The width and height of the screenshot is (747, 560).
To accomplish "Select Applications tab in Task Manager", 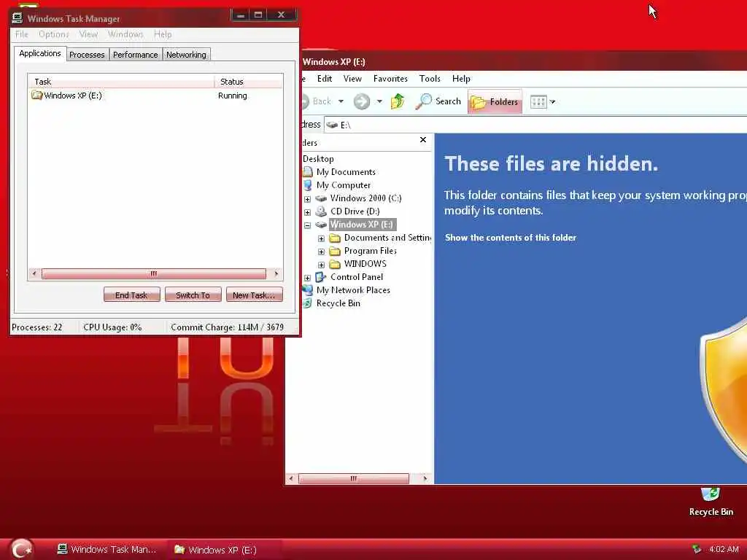I will (40, 53).
